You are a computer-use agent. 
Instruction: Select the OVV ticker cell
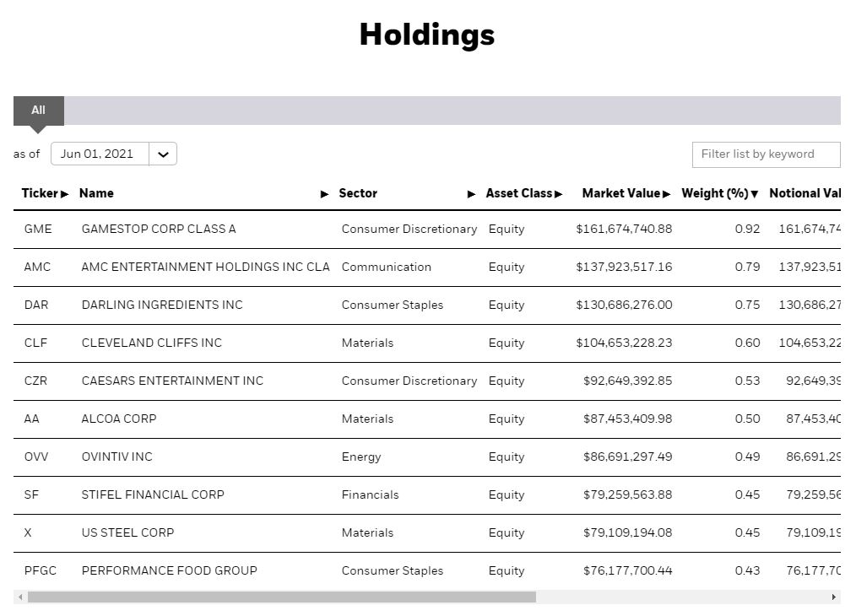[36, 457]
